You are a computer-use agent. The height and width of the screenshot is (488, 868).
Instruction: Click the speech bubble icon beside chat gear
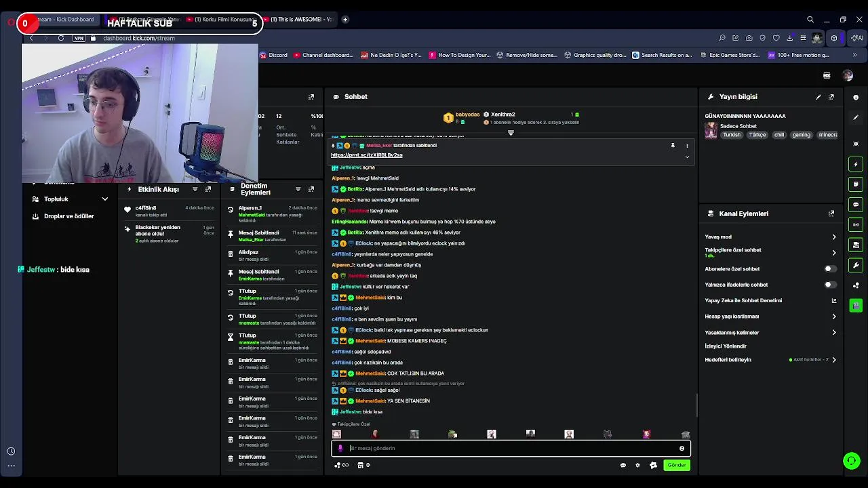pyautogui.click(x=623, y=465)
